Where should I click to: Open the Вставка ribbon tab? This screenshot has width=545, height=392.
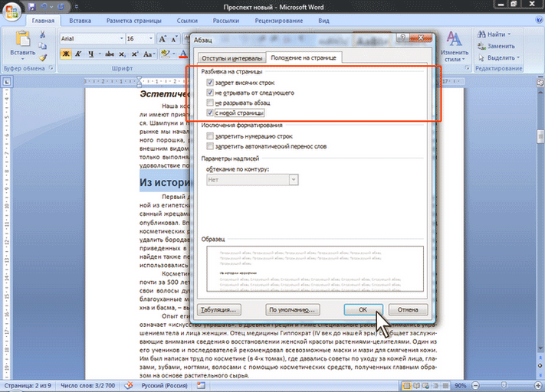click(80, 21)
